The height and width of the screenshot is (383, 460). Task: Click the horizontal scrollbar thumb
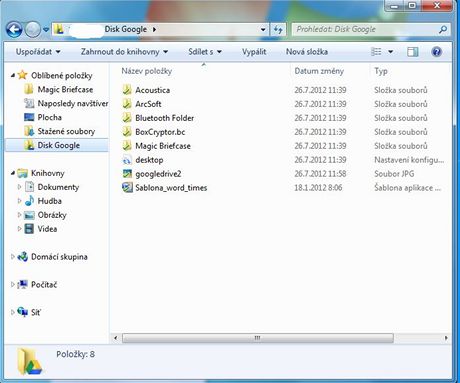pos(258,338)
